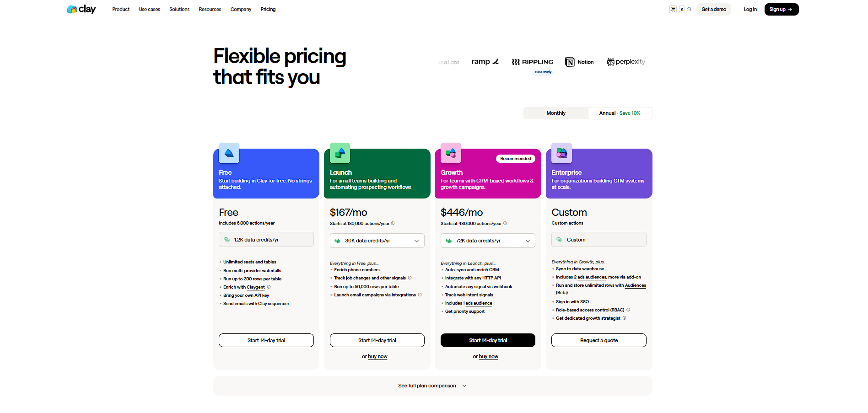Click the Launch plan green icon
This screenshot has width=868, height=413.
click(x=340, y=153)
